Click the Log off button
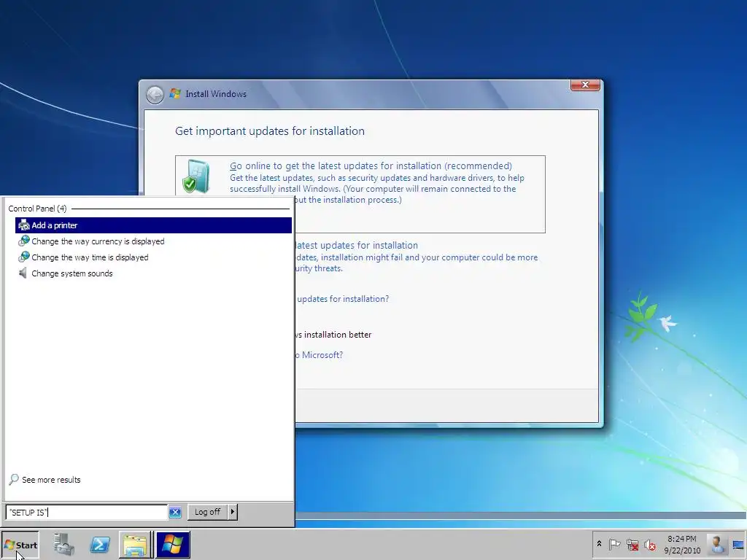Viewport: 747px width, 560px height. pyautogui.click(x=207, y=512)
